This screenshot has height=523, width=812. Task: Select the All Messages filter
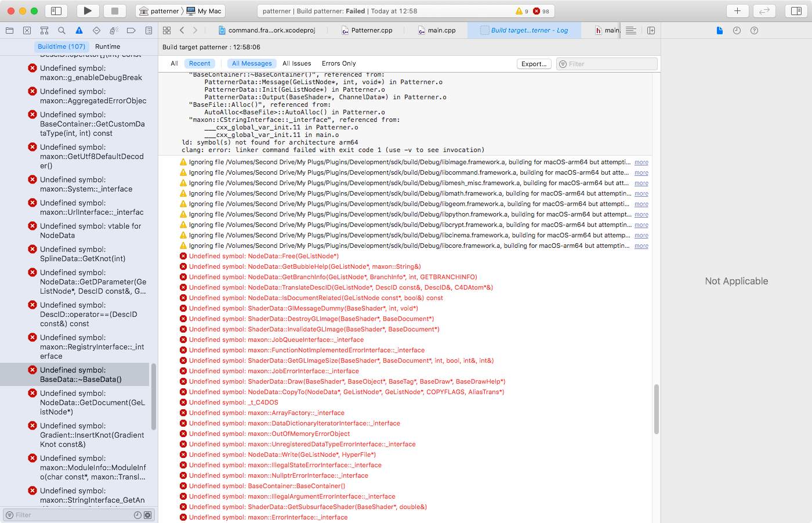(252, 63)
